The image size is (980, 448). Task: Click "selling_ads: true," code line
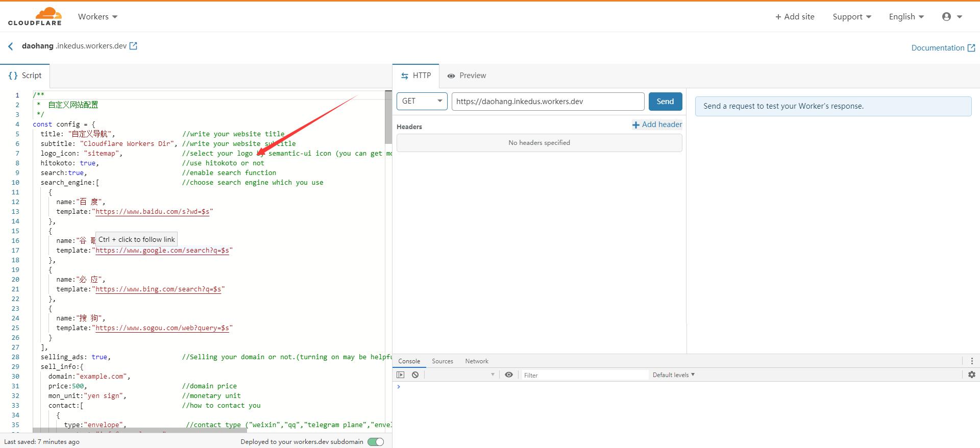[76, 357]
